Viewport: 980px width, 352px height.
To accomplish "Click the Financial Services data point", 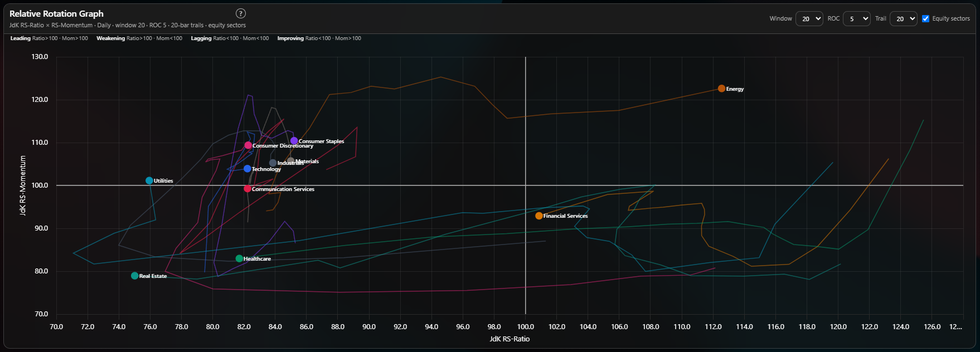I will (x=538, y=216).
